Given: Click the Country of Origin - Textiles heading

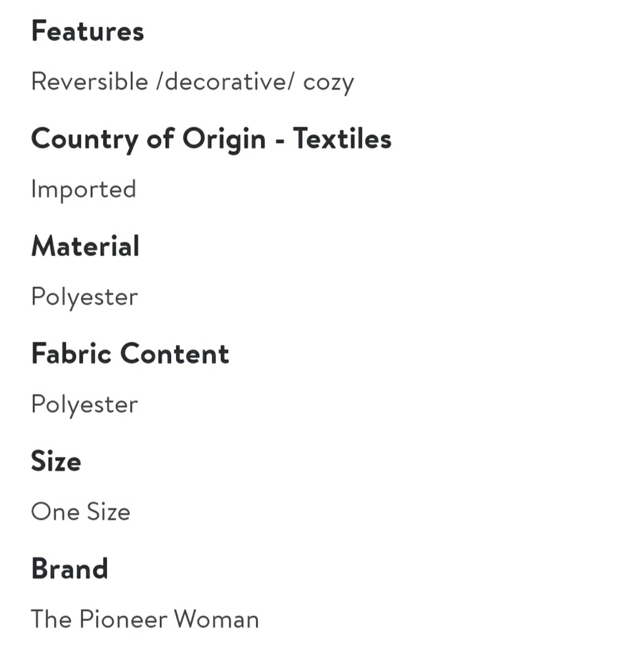Looking at the screenshot, I should tap(211, 139).
